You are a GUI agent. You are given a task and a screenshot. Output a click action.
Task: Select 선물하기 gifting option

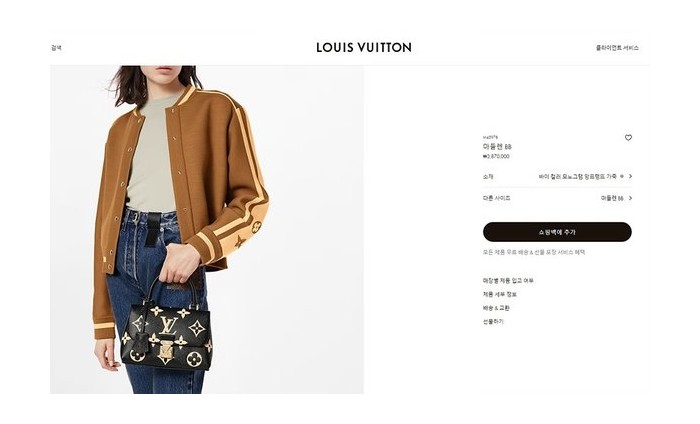coord(493,321)
